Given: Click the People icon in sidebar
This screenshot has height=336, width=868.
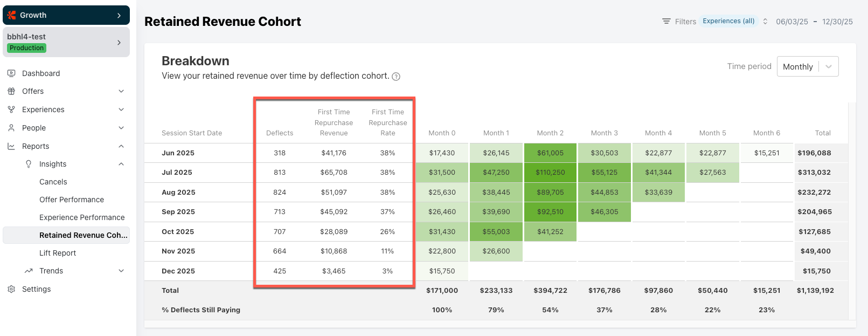Looking at the screenshot, I should 11,128.
